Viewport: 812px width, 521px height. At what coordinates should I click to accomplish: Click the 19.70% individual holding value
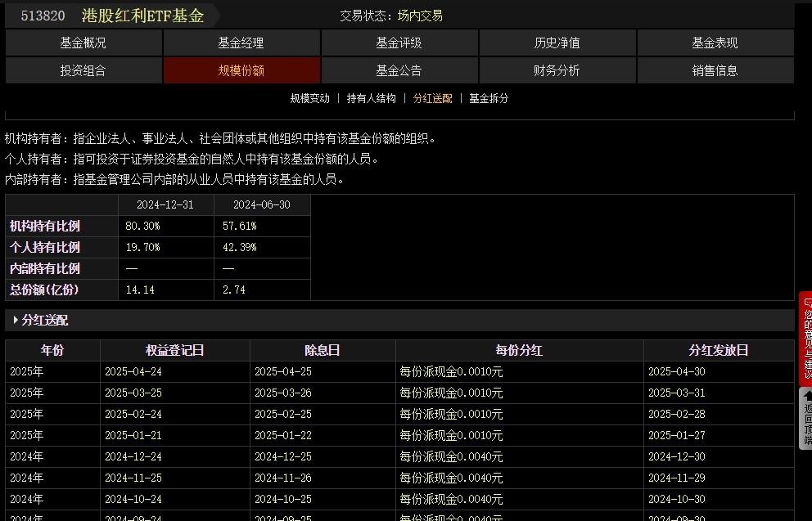(x=142, y=247)
